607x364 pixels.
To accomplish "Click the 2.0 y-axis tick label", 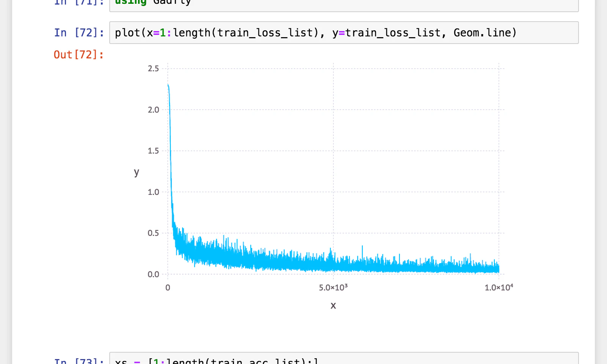I will 153,110.
